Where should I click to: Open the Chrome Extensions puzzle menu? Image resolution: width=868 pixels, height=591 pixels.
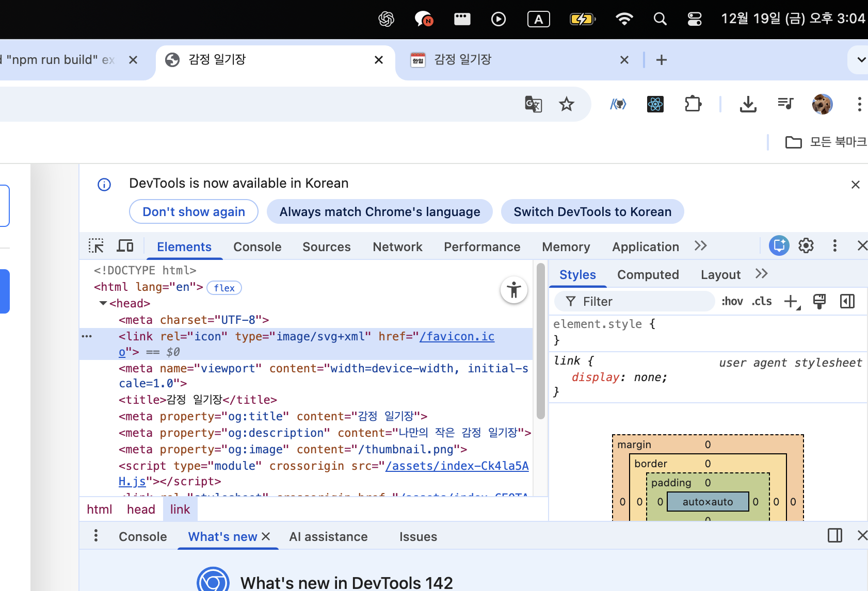693,105
